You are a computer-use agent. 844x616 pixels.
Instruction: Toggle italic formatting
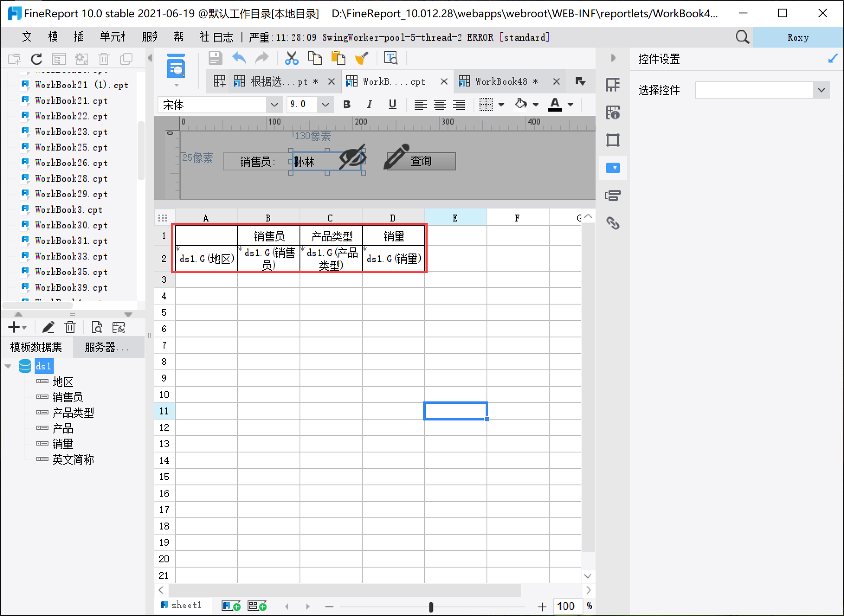(x=369, y=104)
